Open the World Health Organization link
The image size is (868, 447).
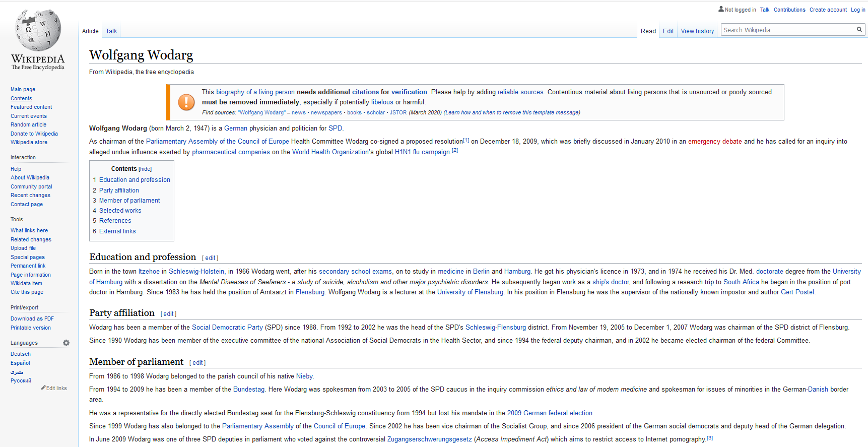(x=330, y=152)
